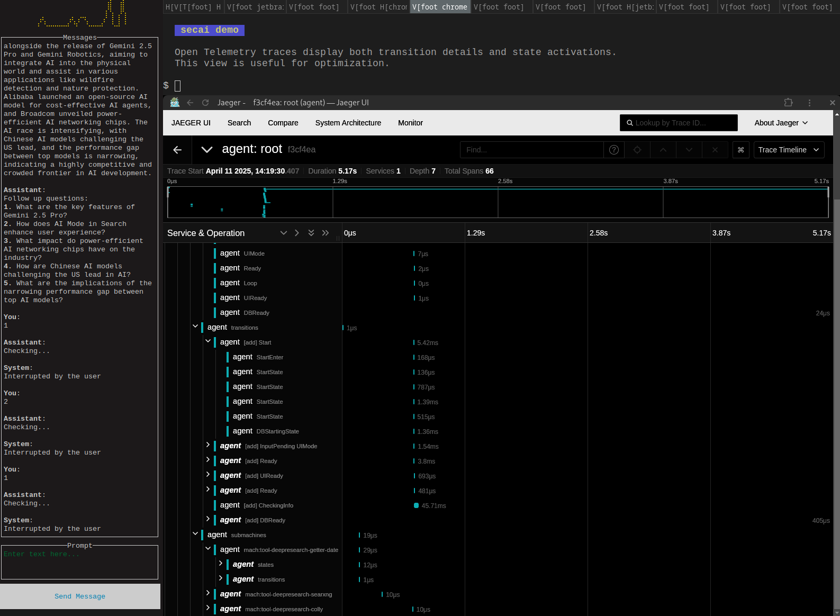Go back using arrow beside trace title

(x=177, y=150)
